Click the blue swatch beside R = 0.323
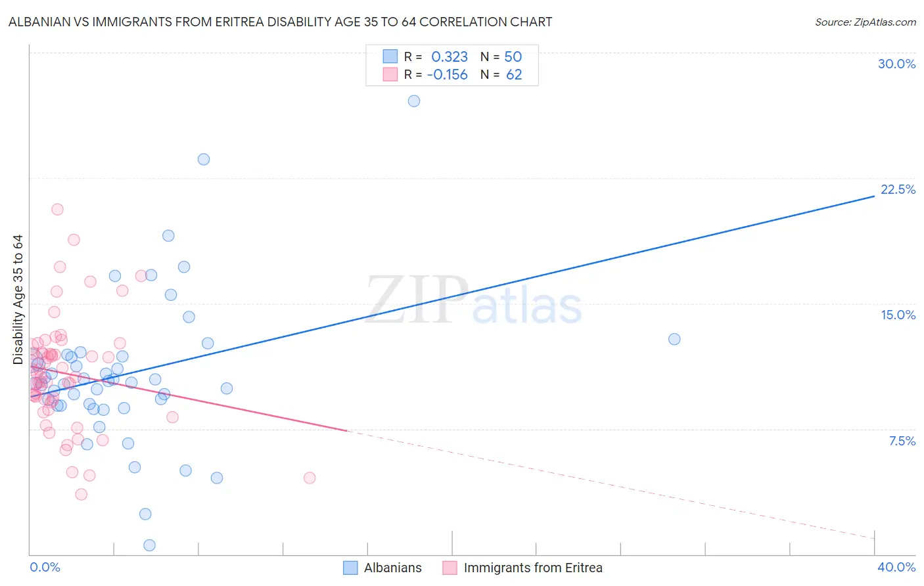Screen dimensions: 924x586 pyautogui.click(x=390, y=56)
